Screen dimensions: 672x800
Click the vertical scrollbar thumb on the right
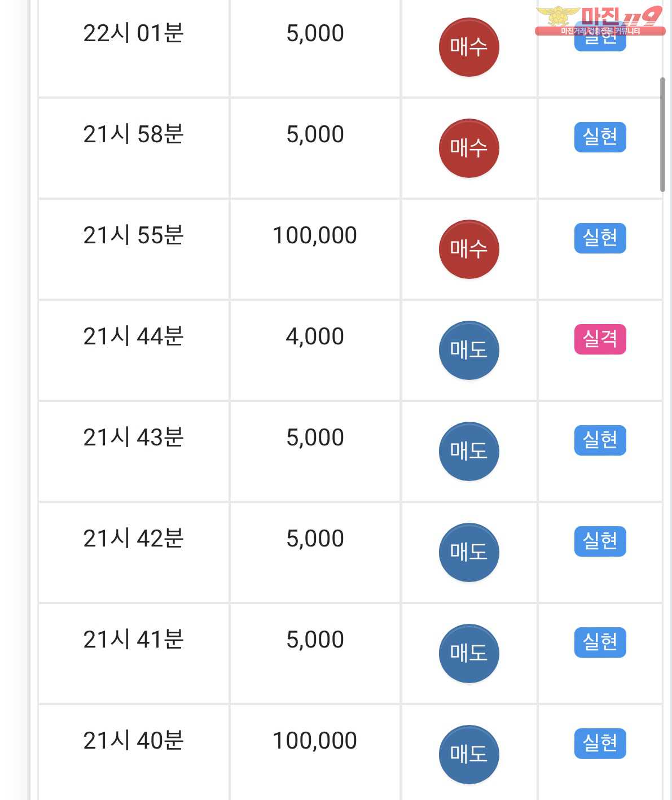pyautogui.click(x=662, y=135)
